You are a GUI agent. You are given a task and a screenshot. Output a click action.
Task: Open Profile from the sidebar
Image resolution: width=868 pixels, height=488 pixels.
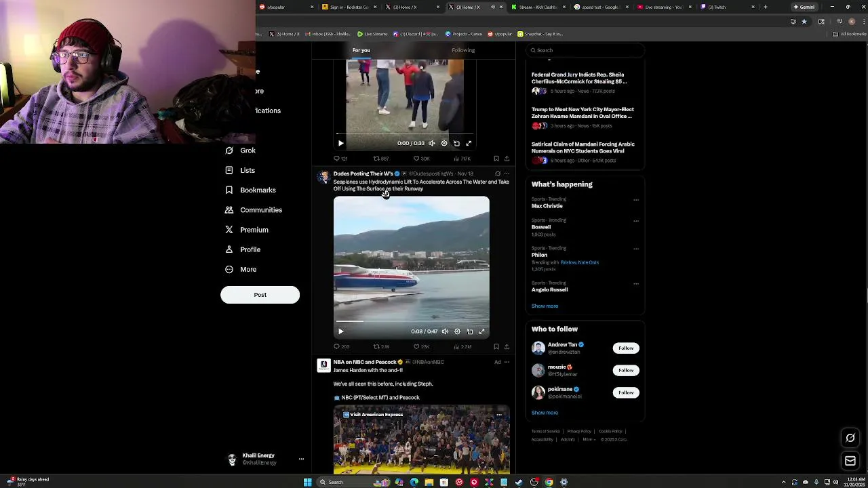click(x=243, y=249)
